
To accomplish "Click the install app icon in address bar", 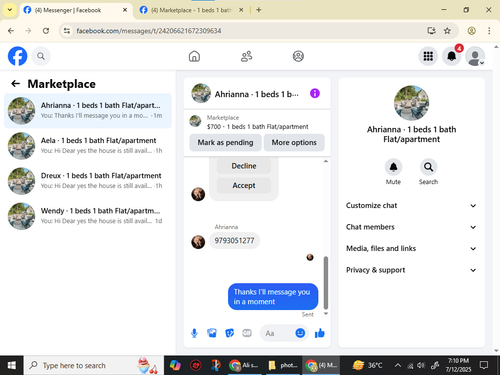I will tap(431, 31).
